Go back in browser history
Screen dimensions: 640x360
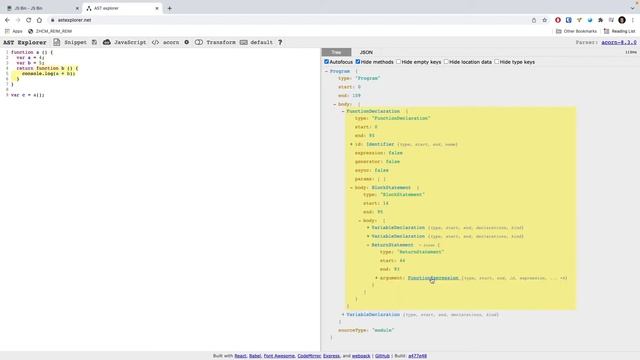[x=7, y=20]
